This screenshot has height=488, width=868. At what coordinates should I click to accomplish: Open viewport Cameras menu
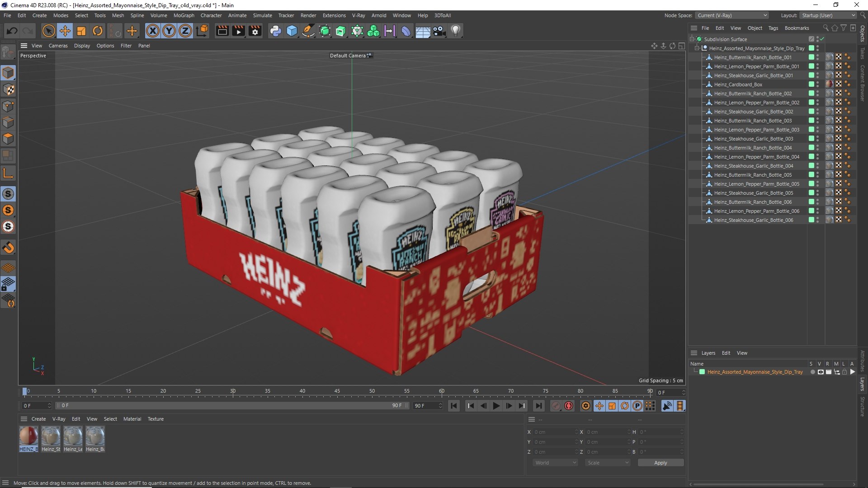[58, 46]
